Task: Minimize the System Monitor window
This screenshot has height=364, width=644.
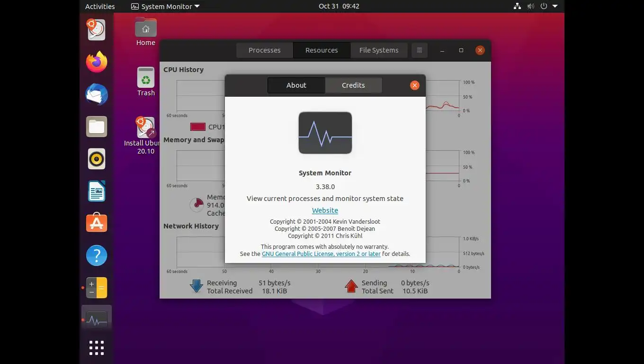Action: pos(442,50)
